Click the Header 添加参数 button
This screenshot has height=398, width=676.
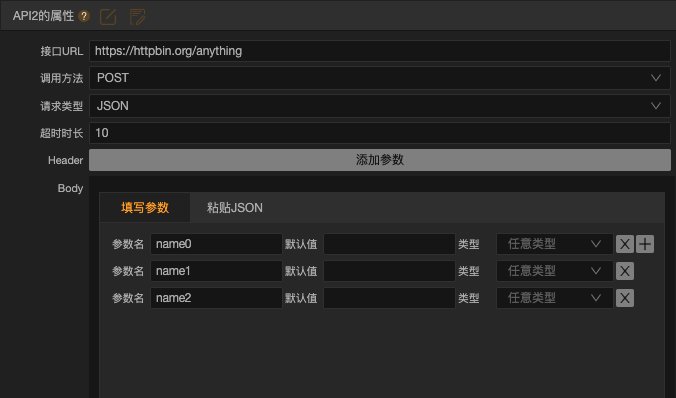[380, 160]
